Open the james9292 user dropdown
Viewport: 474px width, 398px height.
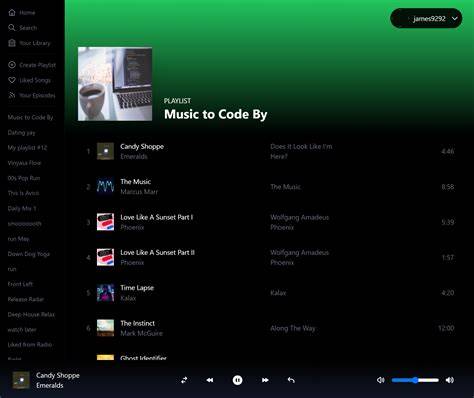click(426, 18)
